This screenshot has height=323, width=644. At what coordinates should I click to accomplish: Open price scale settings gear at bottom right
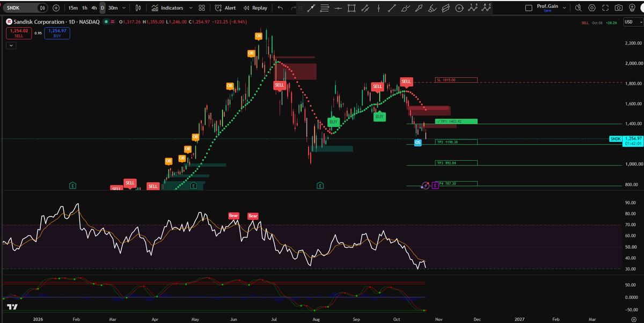pyautogui.click(x=633, y=319)
